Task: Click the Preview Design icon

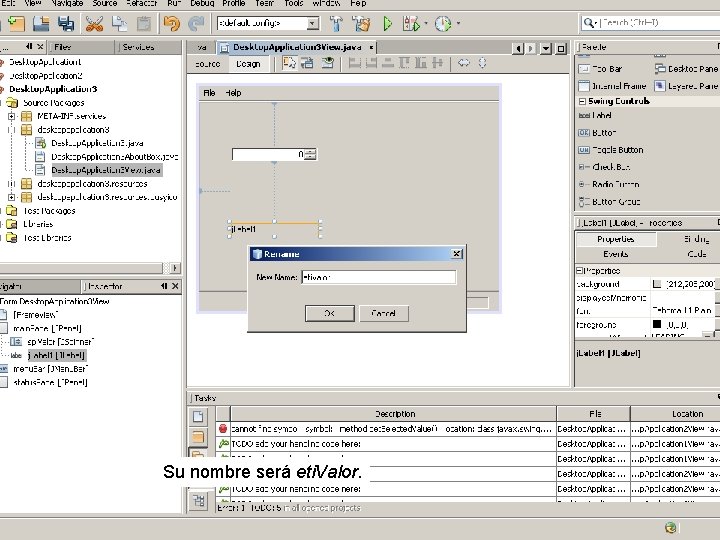Action: pyautogui.click(x=327, y=63)
